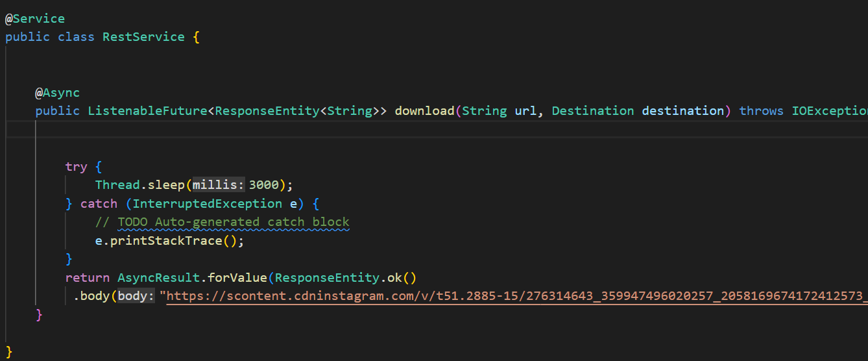Click the @Service annotation

[x=35, y=18]
